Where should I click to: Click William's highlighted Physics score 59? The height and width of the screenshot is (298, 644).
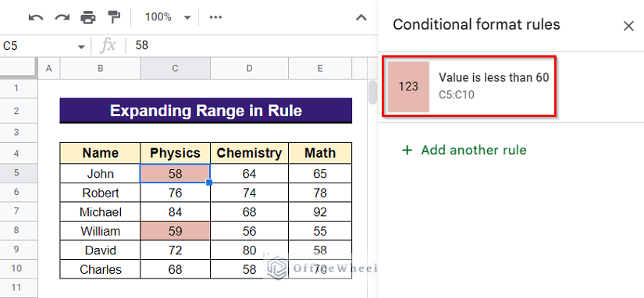pyautogui.click(x=175, y=231)
